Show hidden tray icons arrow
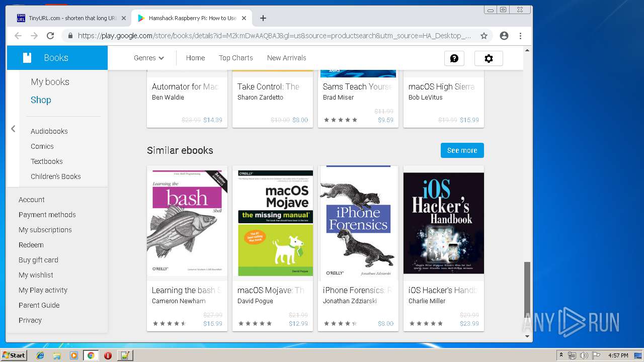 pos(561,355)
